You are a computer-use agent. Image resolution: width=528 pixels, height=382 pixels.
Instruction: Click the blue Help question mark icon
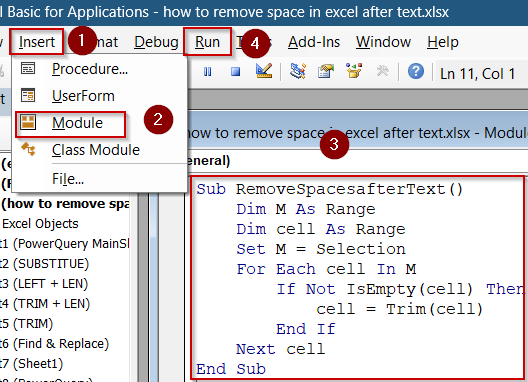[416, 71]
